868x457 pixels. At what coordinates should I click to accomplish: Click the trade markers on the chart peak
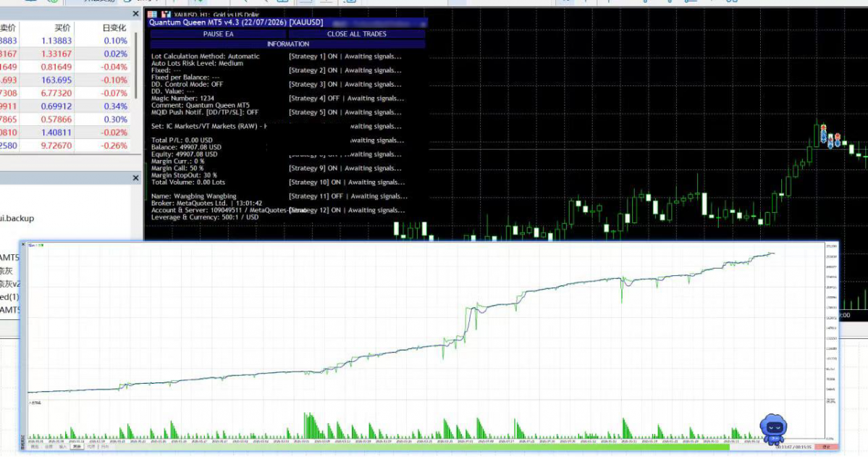tap(830, 136)
